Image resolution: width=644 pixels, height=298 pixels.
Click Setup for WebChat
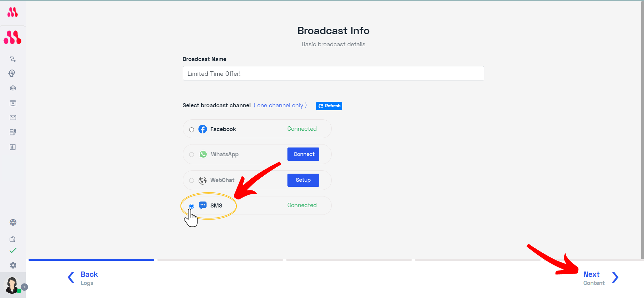303,180
